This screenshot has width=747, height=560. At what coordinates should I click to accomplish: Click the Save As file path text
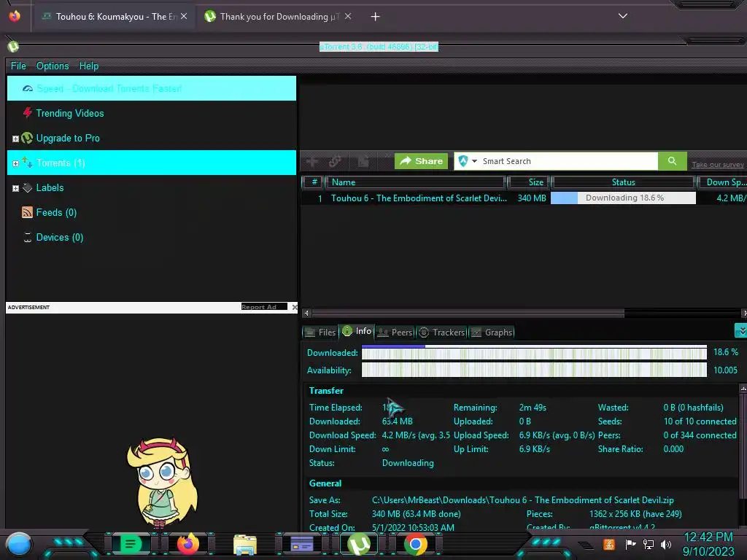pyautogui.click(x=522, y=500)
